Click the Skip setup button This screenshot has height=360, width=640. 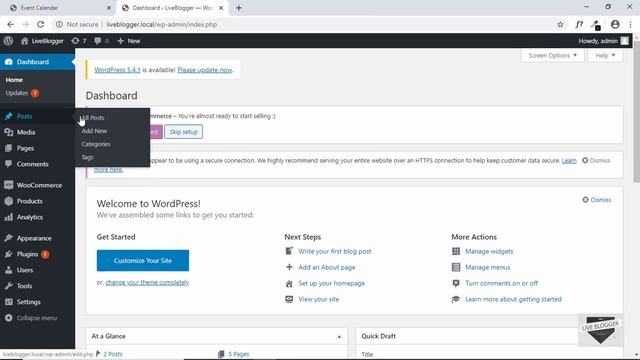[x=183, y=132]
